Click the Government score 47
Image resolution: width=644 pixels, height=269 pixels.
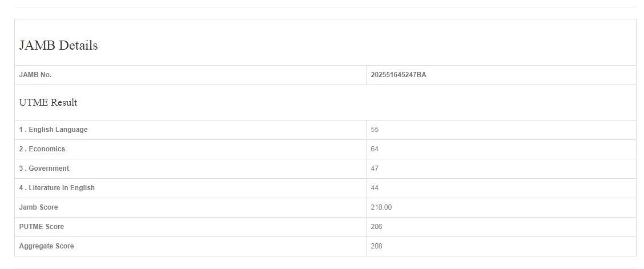(375, 168)
